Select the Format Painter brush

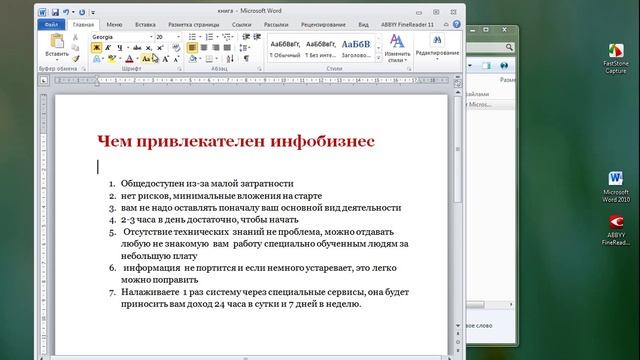[76, 59]
